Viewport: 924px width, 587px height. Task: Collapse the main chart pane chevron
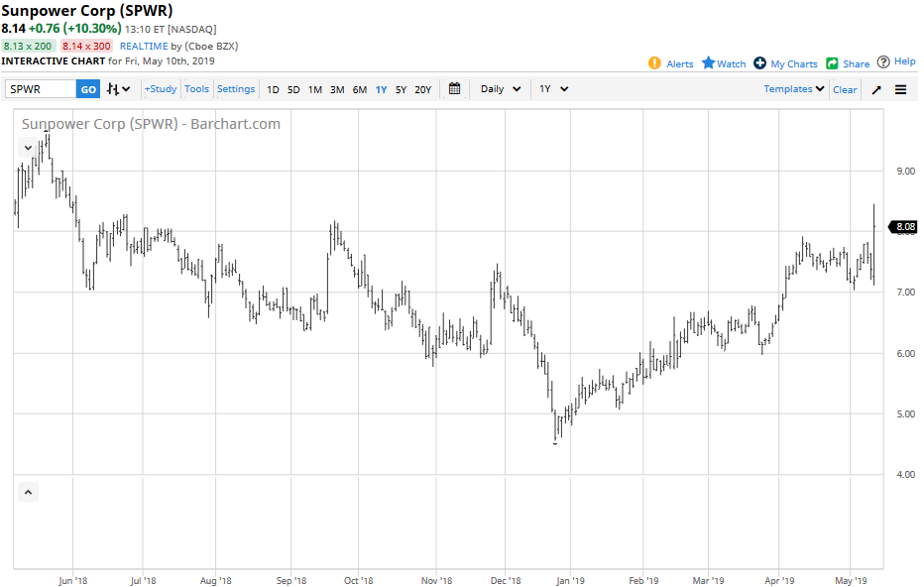coord(29,148)
